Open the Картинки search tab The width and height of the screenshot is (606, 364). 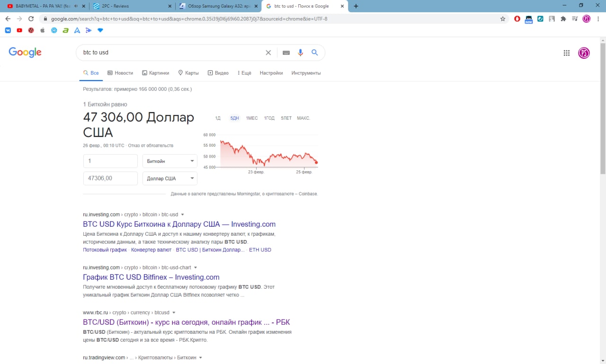pos(155,73)
